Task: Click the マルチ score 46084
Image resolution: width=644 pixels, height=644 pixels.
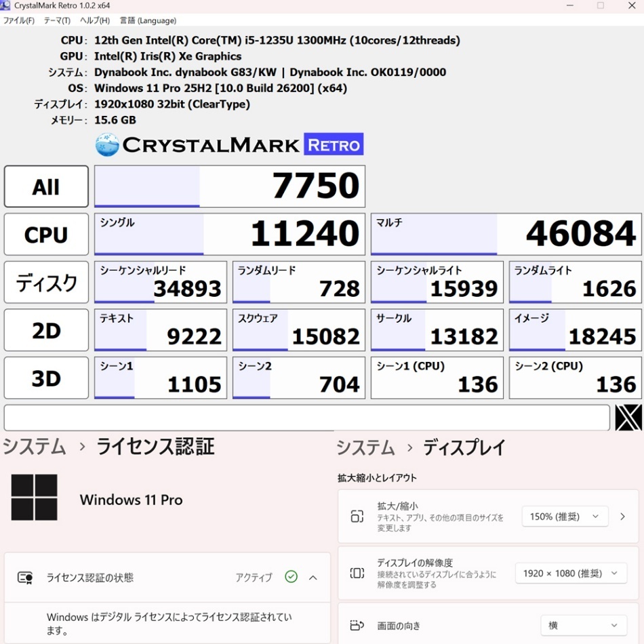Action: pyautogui.click(x=506, y=234)
